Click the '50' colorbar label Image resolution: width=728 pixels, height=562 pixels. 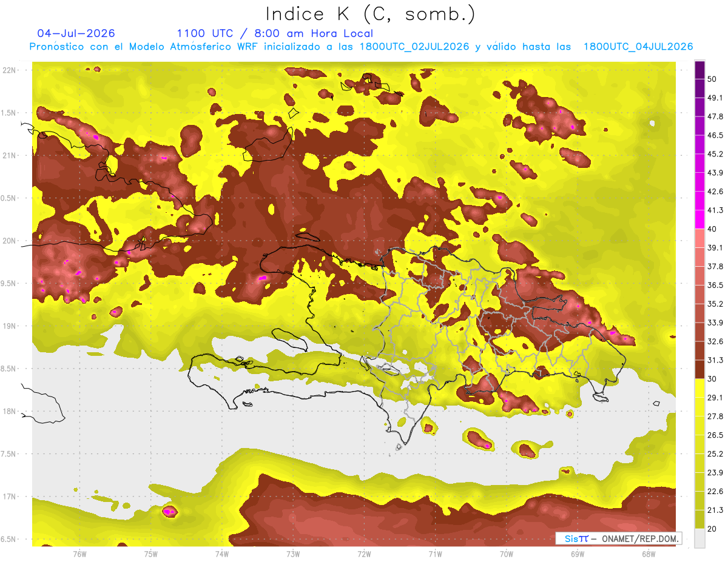pyautogui.click(x=712, y=79)
